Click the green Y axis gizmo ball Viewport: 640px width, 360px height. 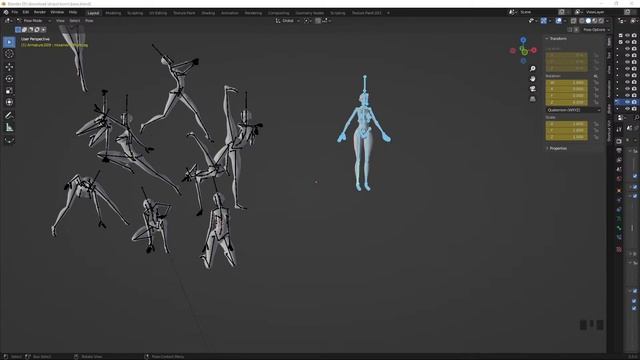coord(524,52)
